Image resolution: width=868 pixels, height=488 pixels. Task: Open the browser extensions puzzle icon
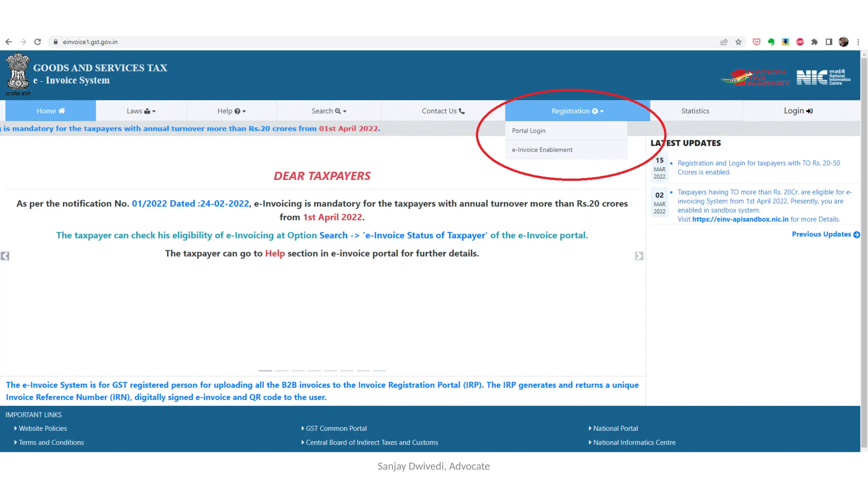point(814,42)
